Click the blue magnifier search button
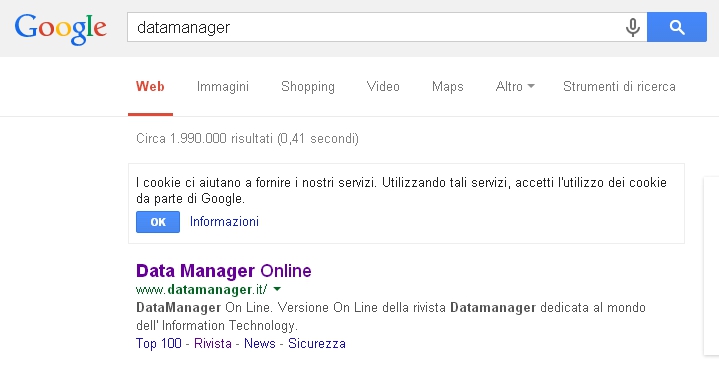 (x=677, y=27)
